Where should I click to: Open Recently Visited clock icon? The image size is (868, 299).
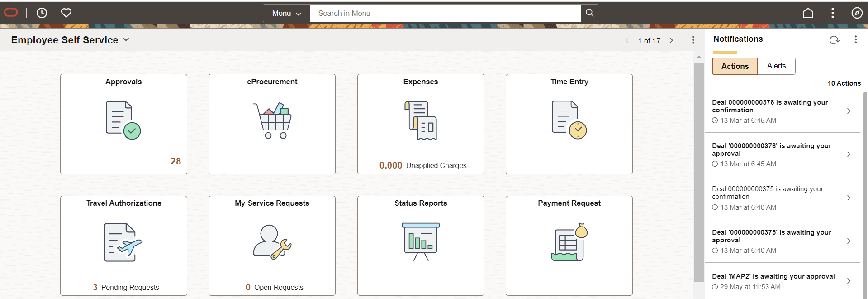coord(42,13)
